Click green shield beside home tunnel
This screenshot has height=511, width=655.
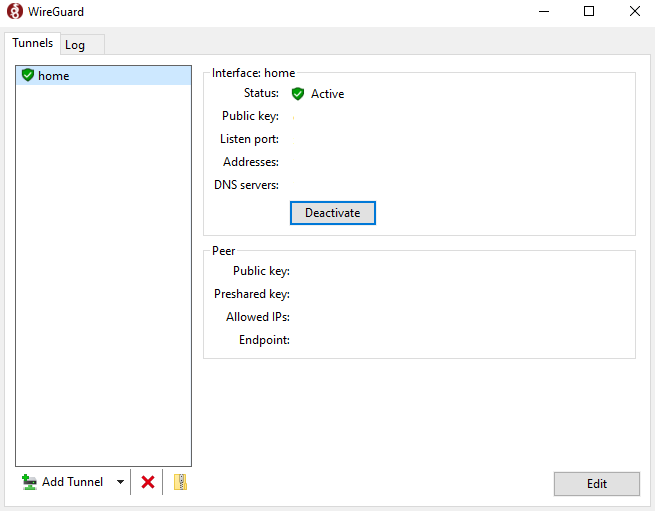pos(28,75)
